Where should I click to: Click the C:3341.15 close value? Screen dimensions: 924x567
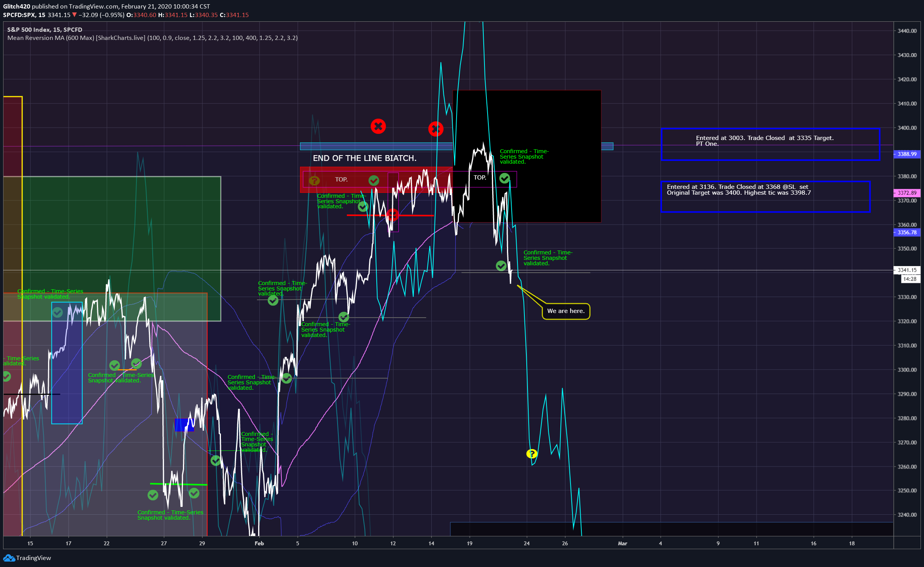(x=234, y=15)
